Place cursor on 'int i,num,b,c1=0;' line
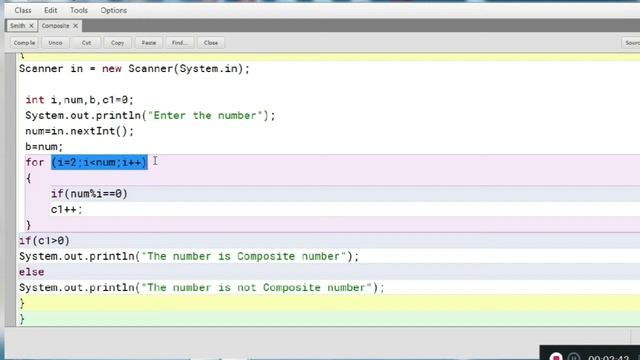640x360 pixels. click(x=80, y=100)
